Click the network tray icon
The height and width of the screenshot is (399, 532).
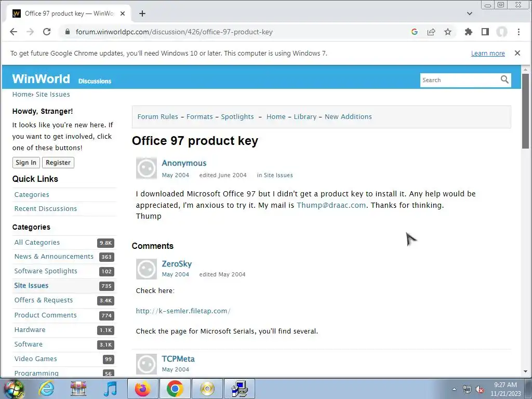[x=467, y=390]
